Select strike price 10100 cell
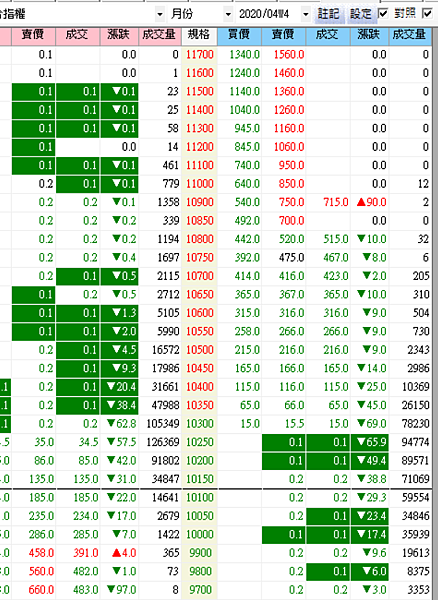The image size is (438, 600). (x=199, y=498)
